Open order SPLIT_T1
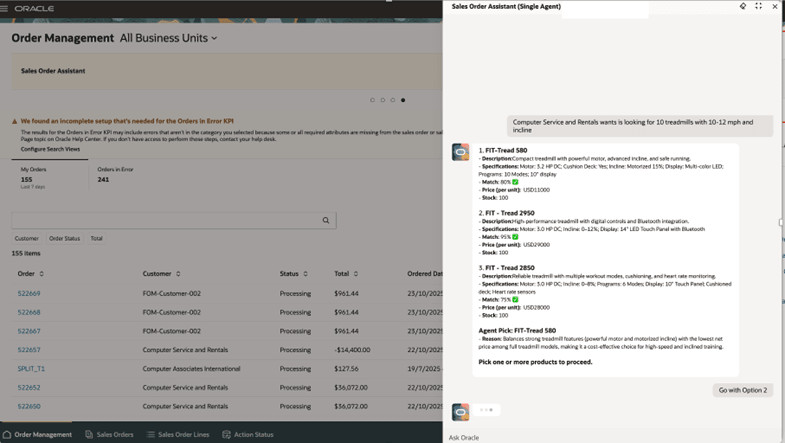This screenshot has width=785, height=443. [31, 369]
